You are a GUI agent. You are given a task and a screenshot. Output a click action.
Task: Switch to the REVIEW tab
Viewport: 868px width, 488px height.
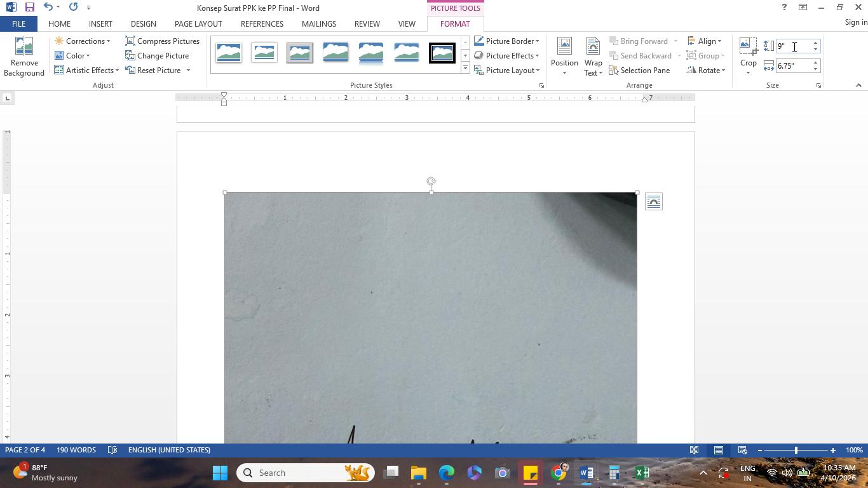(x=367, y=24)
